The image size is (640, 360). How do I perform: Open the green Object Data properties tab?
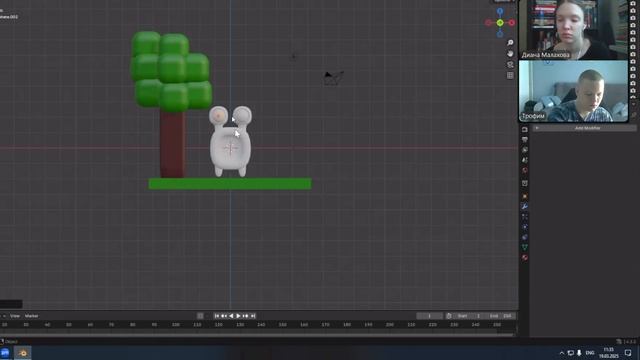524,247
